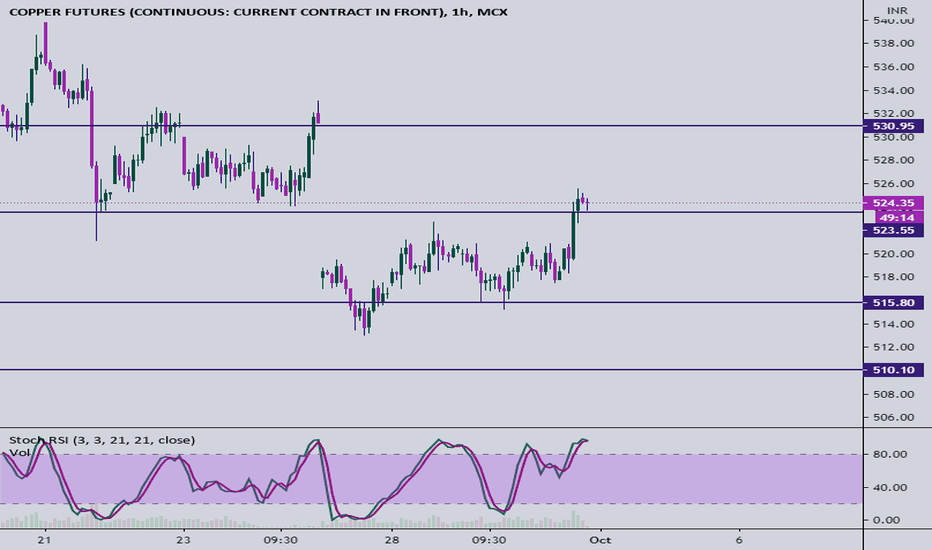
Task: Click the 512.00 price axis label
Action: click(x=893, y=347)
